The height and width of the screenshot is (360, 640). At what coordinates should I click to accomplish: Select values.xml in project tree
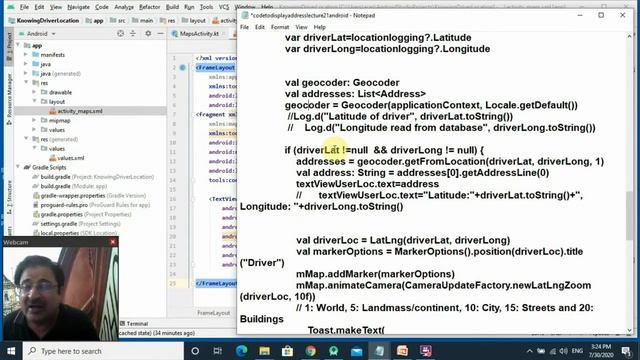[x=71, y=158]
